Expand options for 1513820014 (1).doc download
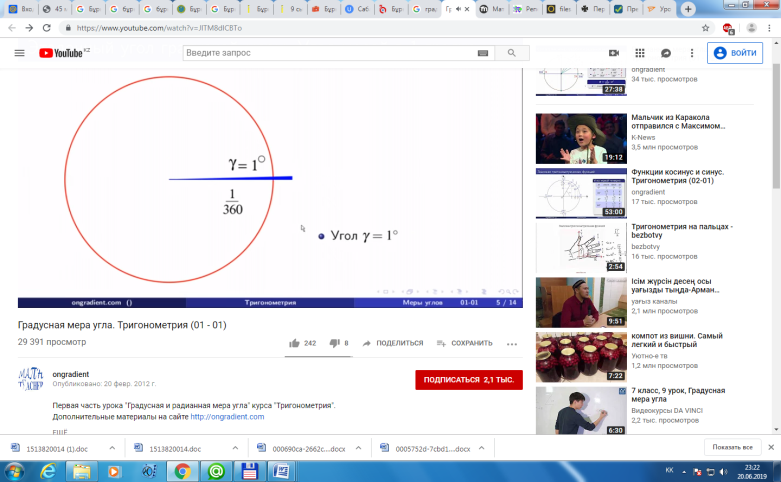Screen dimensions: 781x482 tap(112, 448)
